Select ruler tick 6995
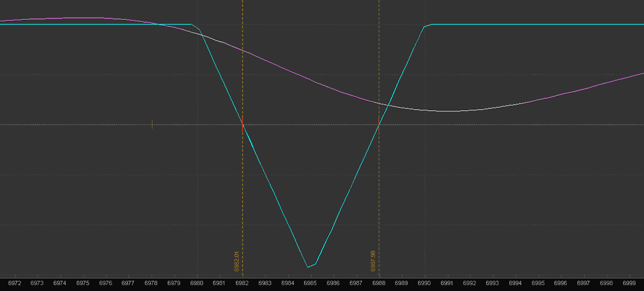Image resolution: width=644 pixels, height=291 pixels. point(538,283)
